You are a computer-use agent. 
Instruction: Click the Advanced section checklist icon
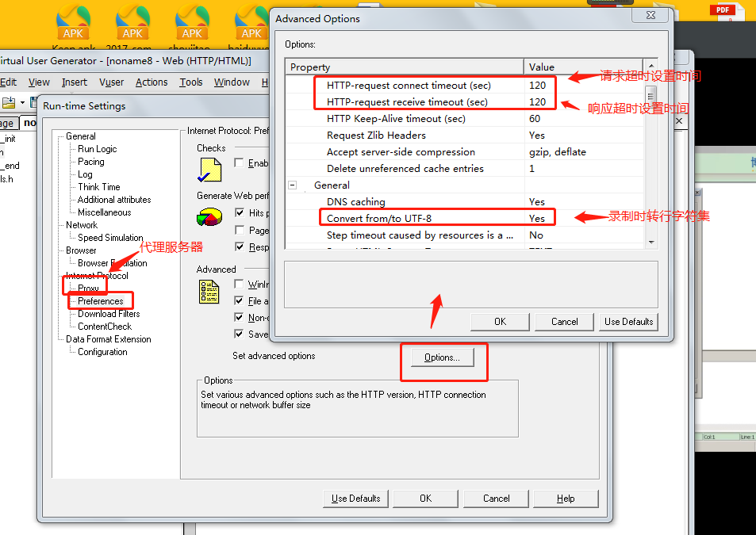[x=209, y=292]
